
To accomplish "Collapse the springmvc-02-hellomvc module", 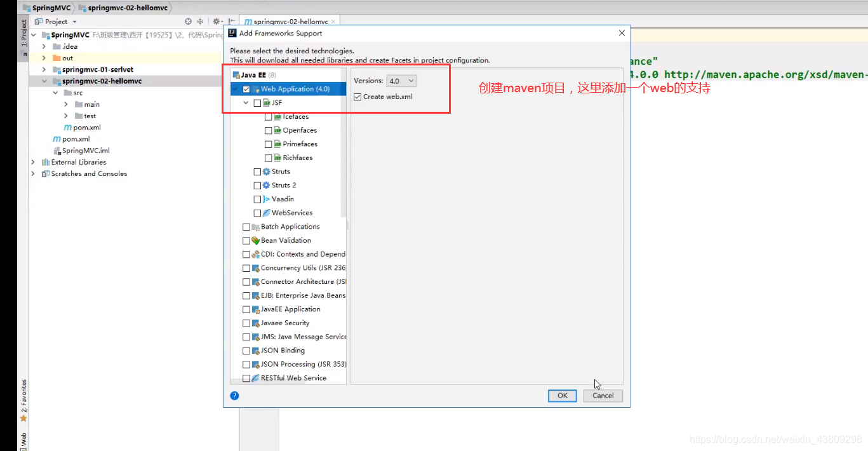I will coord(44,81).
